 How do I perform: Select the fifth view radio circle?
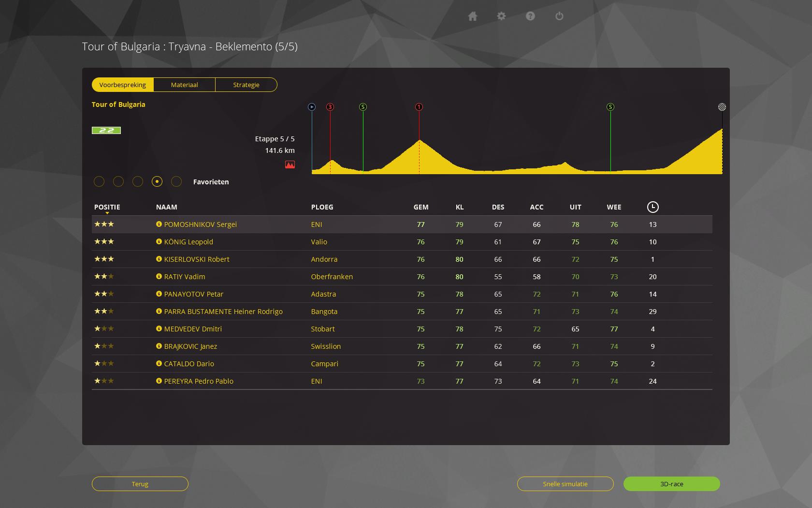(x=176, y=181)
